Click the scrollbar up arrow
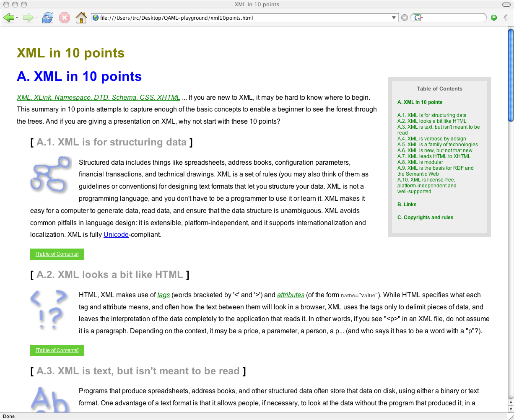 coord(511,402)
